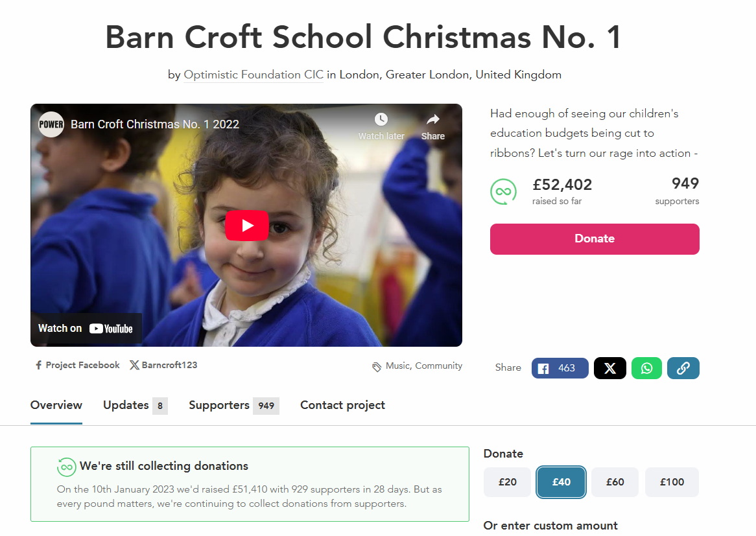This screenshot has height=536, width=756.
Task: Go to Contact project tab
Action: (x=342, y=405)
